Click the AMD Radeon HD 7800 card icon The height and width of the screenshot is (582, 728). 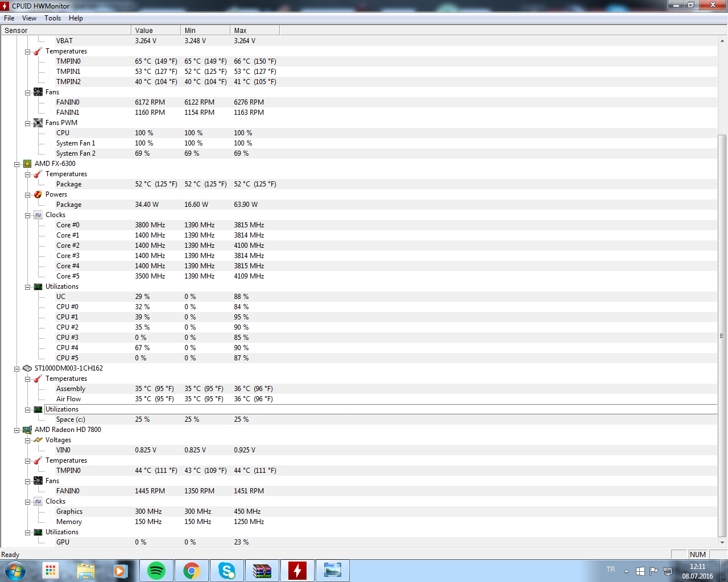[27, 430]
